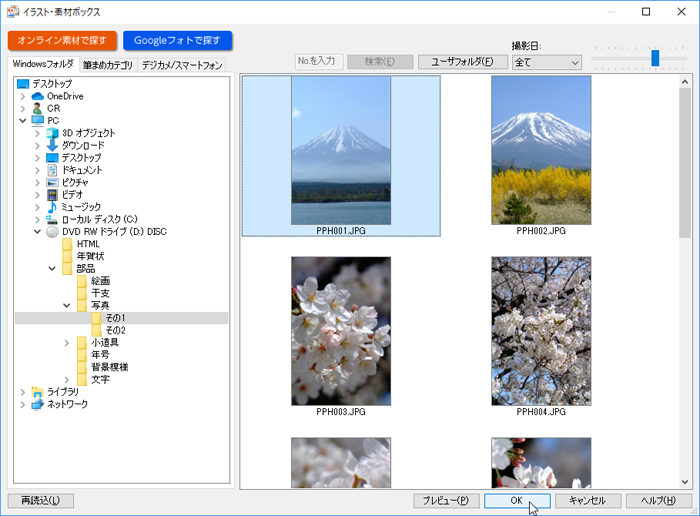The image size is (700, 516).
Task: Click the オンライン素材で探す button
Action: pos(62,40)
